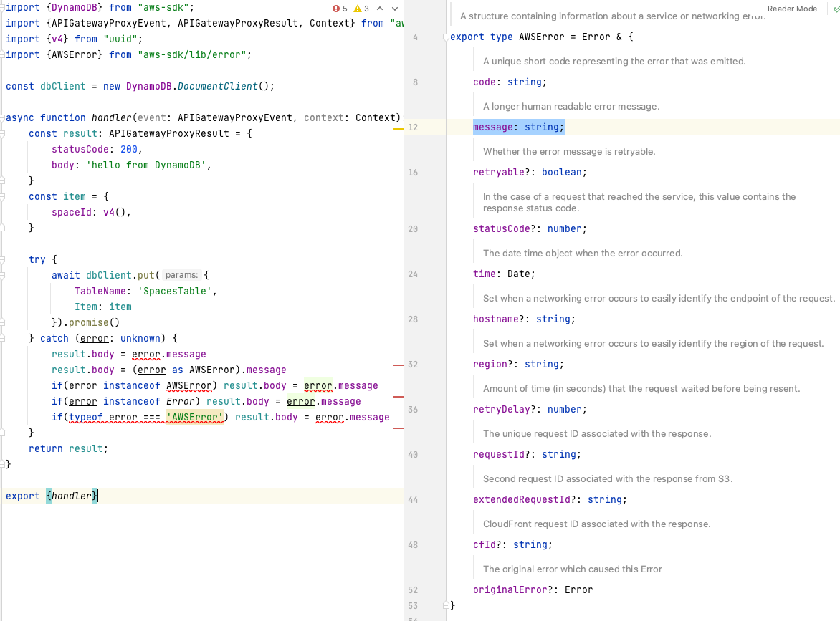Viewport: 840px width, 621px height.
Task: Click dbClient in const declaration
Action: 62,86
